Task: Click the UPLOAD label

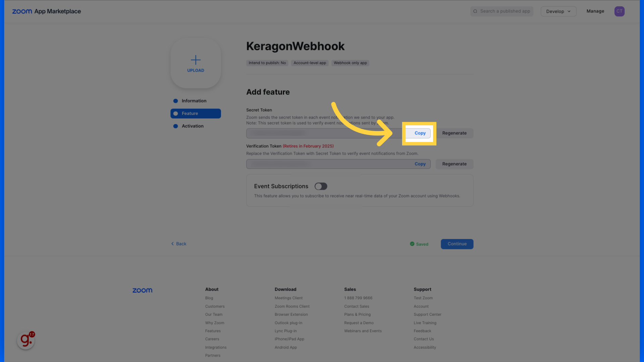Action: coord(196,71)
